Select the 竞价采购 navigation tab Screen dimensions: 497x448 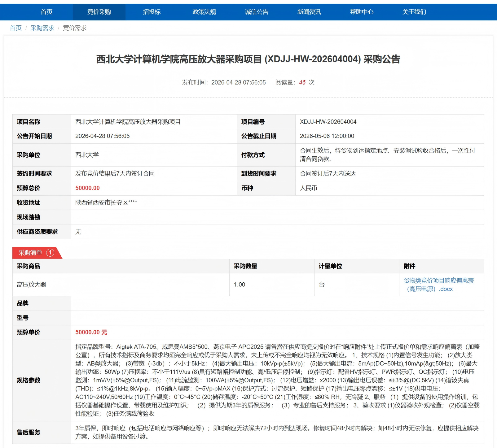pos(99,12)
